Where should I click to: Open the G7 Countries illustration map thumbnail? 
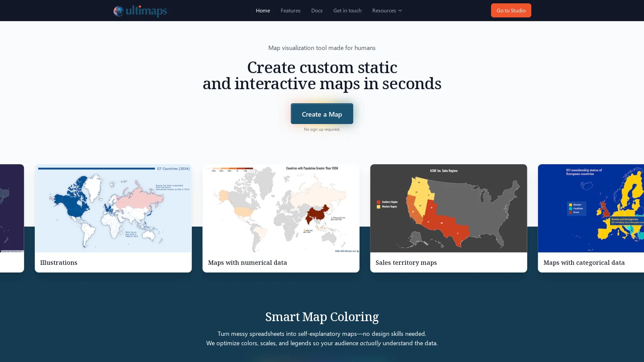coord(113,208)
